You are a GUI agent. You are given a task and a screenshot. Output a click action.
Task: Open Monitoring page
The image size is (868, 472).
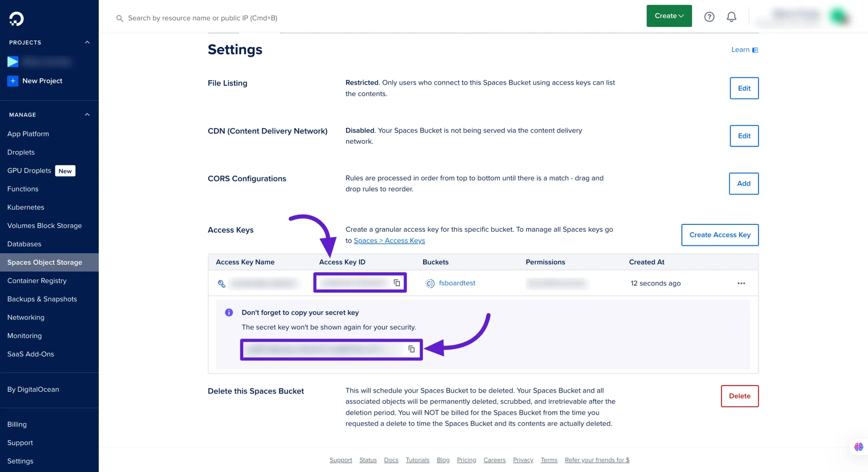click(x=24, y=335)
